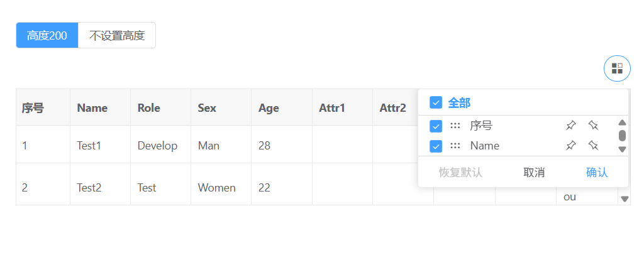Click the right pin icon for Name
644x265 pixels.
pyautogui.click(x=593, y=146)
